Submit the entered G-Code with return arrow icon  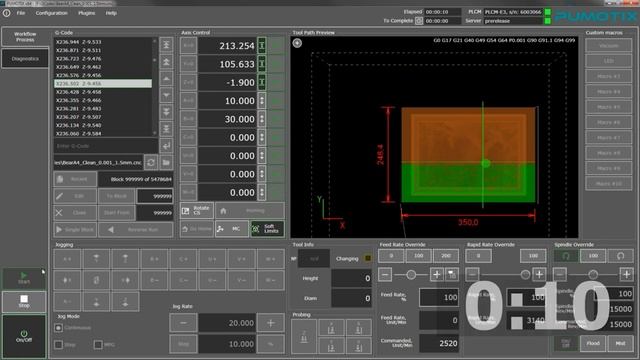(x=166, y=146)
